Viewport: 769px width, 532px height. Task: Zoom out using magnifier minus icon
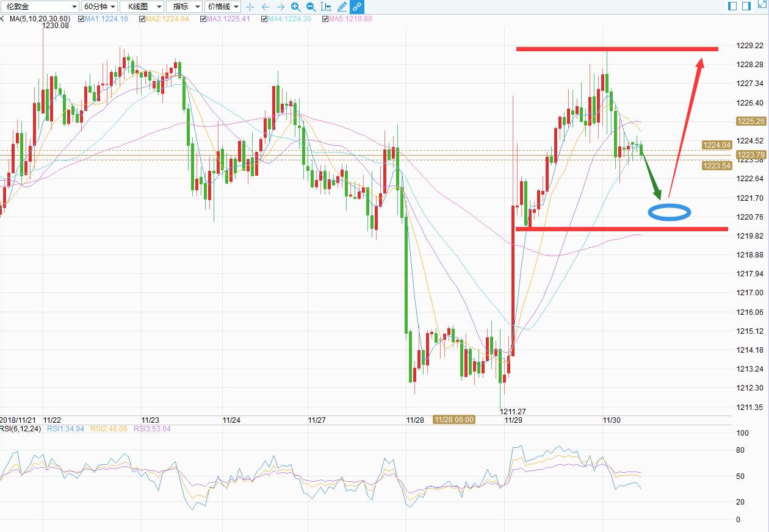[311, 7]
